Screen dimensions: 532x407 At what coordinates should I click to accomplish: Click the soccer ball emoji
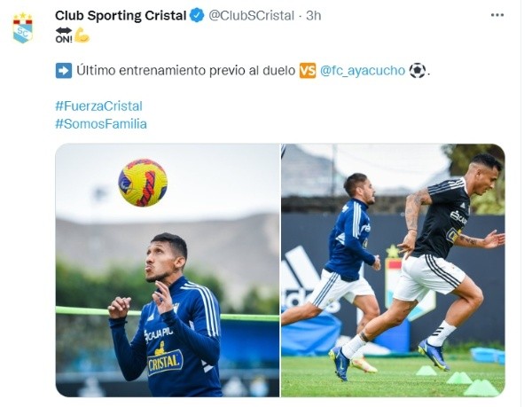point(418,71)
